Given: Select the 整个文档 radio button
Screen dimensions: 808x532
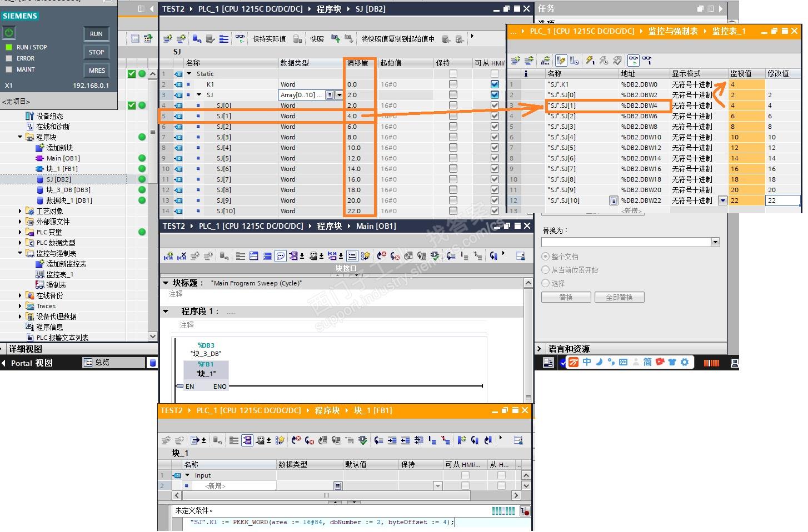Looking at the screenshot, I should 545,257.
